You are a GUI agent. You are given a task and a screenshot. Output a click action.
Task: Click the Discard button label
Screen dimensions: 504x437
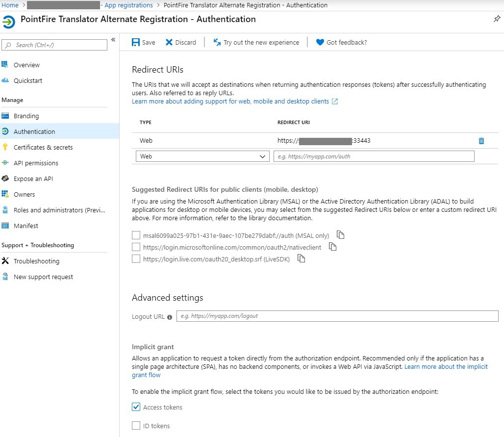click(x=185, y=43)
